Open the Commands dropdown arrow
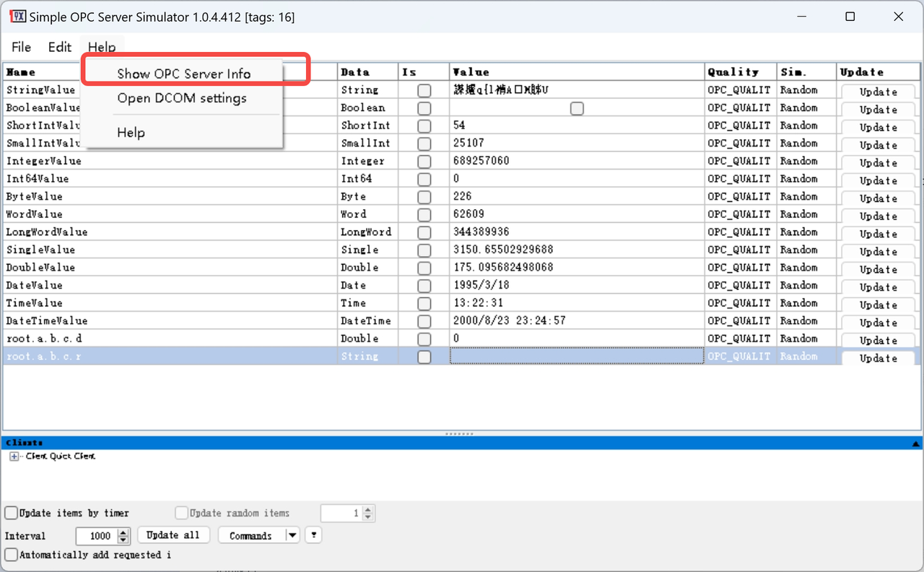Viewport: 924px width, 572px height. 292,535
